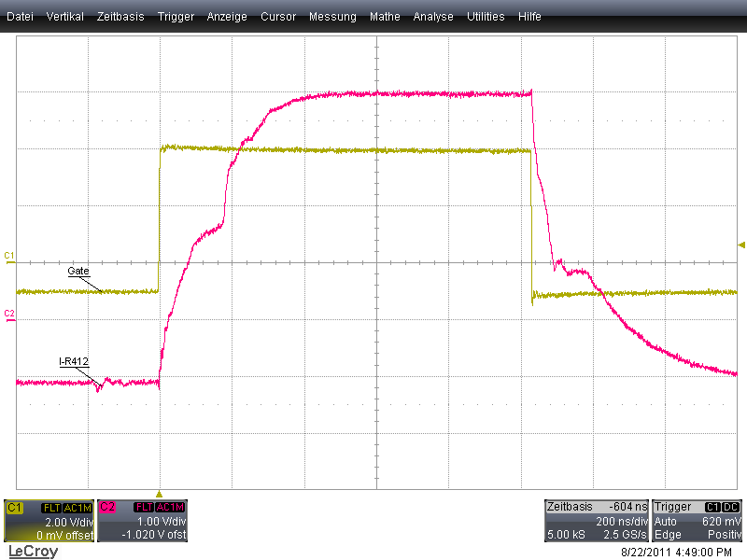Click the 200 ns/div timebase value
The height and width of the screenshot is (560, 747).
[622, 522]
